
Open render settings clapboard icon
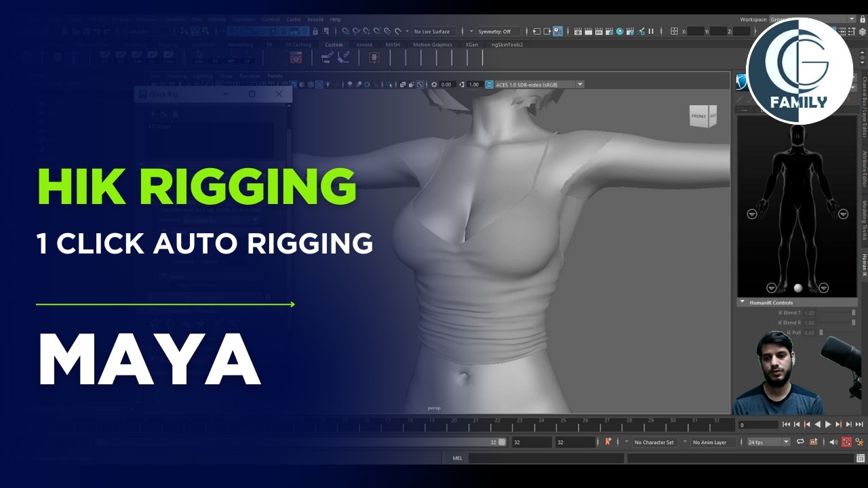coord(610,31)
